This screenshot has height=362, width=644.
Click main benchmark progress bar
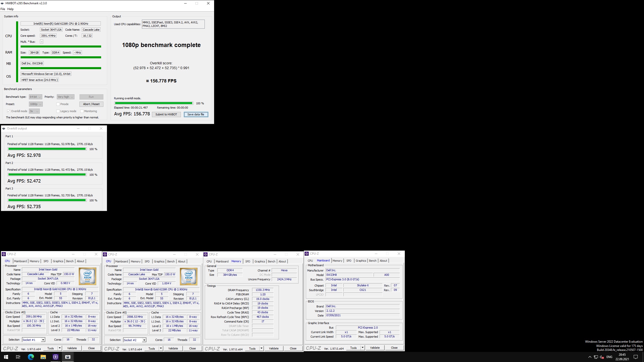pos(154,103)
